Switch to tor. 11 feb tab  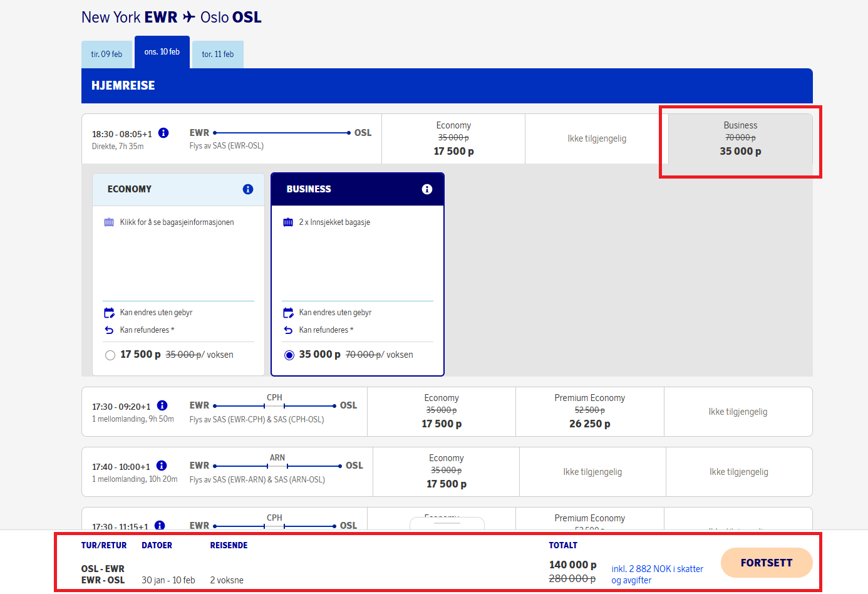218,55
